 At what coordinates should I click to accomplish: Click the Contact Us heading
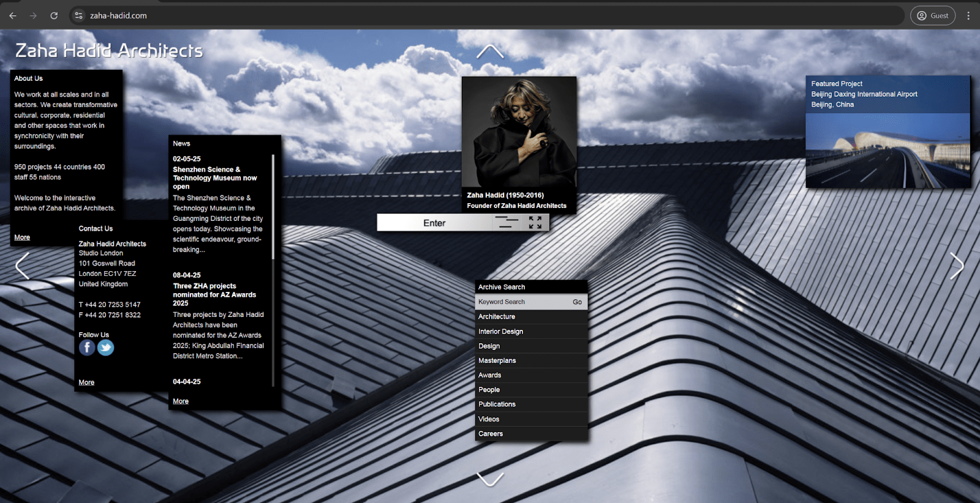(x=96, y=229)
